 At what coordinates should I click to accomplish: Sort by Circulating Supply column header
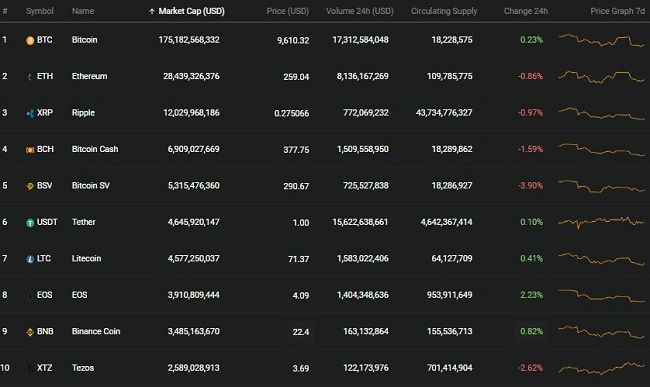[444, 11]
